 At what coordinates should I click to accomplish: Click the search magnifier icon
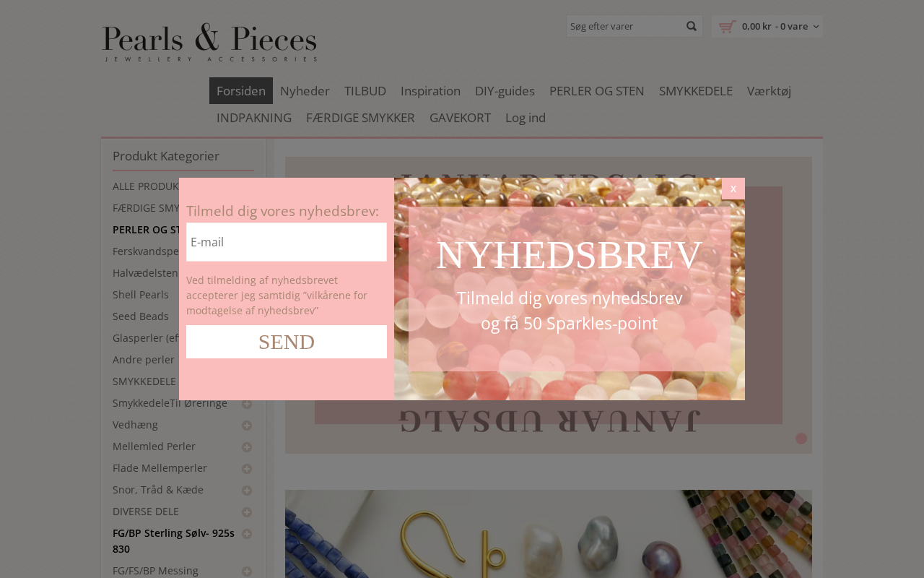pos(692,27)
